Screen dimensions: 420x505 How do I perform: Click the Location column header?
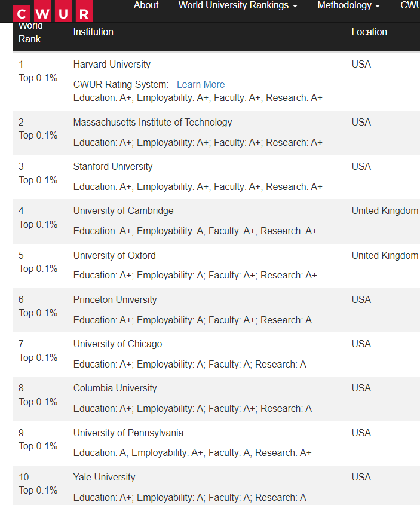[369, 32]
